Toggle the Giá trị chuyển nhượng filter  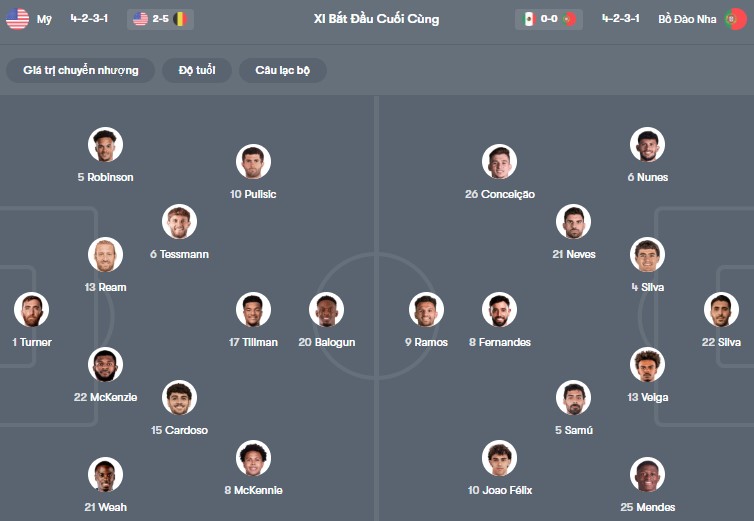[81, 70]
